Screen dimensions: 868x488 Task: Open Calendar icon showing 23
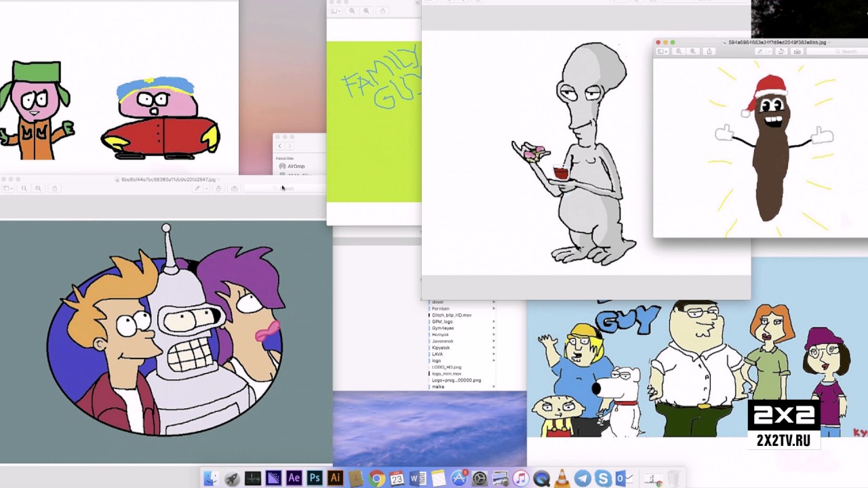point(397,479)
